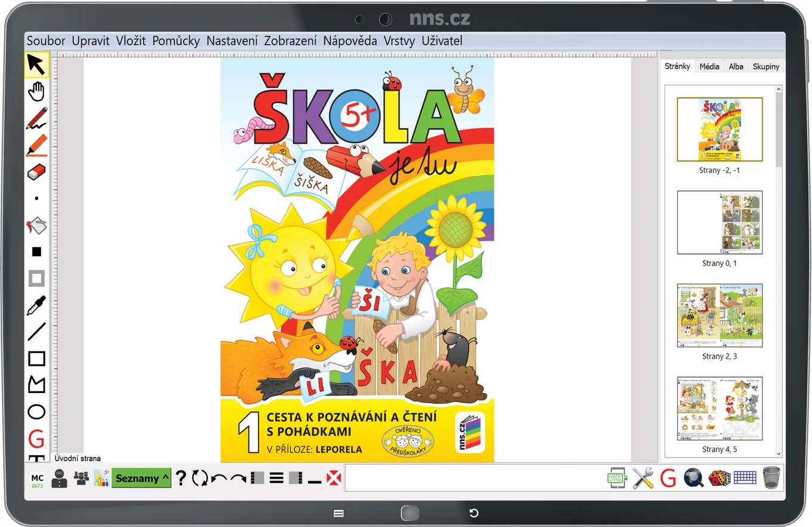The width and height of the screenshot is (812, 527).
Task: Open thumbnail for Strany 2, 3
Action: click(x=719, y=315)
